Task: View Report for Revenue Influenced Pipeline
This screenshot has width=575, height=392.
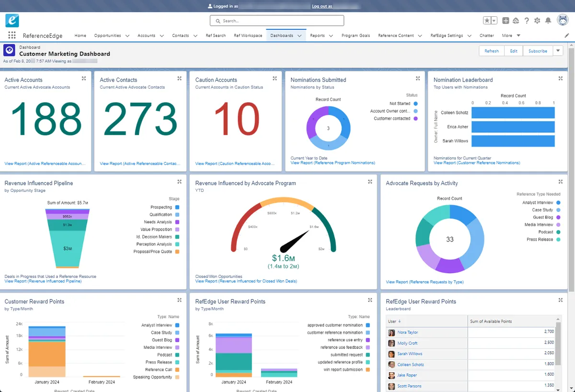Action: click(x=43, y=281)
